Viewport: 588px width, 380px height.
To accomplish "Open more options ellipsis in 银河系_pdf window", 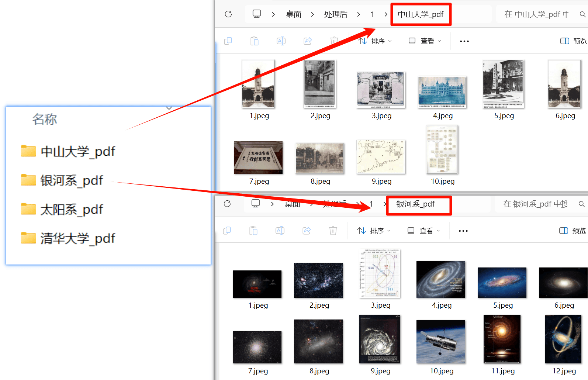I will pos(463,231).
